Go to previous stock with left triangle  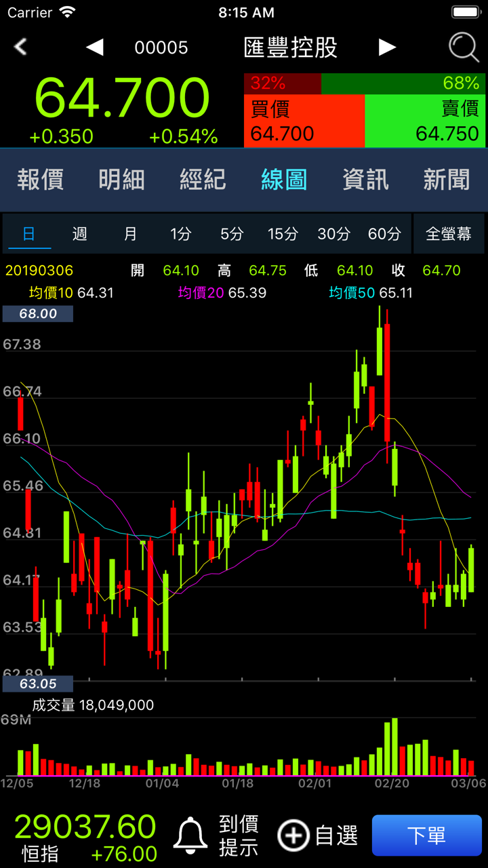coord(95,47)
